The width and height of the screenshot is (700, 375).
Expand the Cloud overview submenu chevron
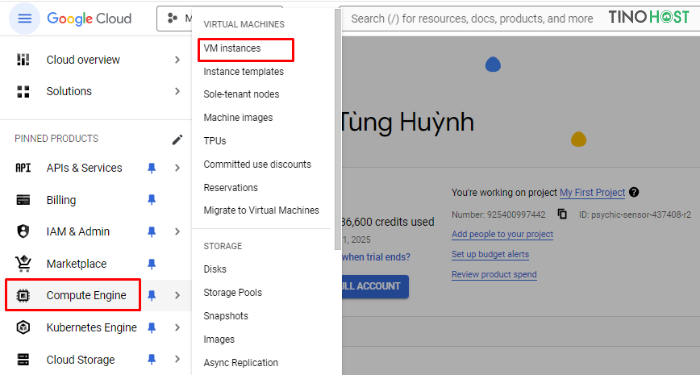(x=177, y=59)
